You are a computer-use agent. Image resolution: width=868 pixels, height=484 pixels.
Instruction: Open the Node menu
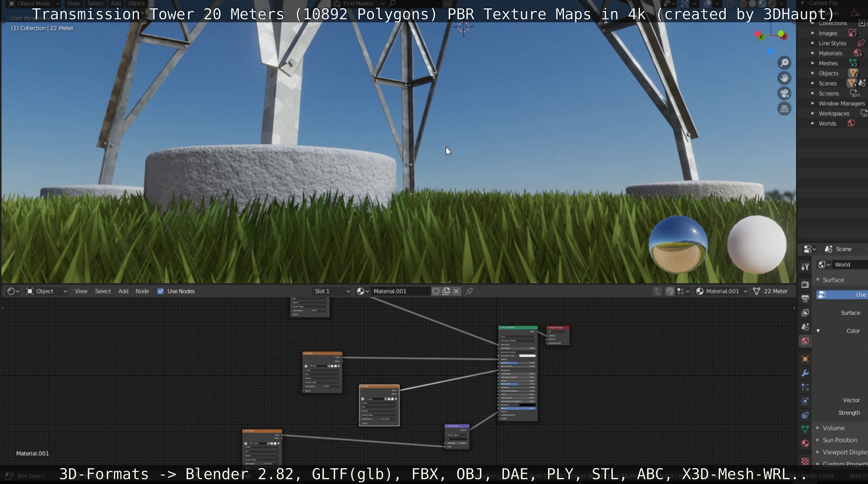[x=142, y=291]
